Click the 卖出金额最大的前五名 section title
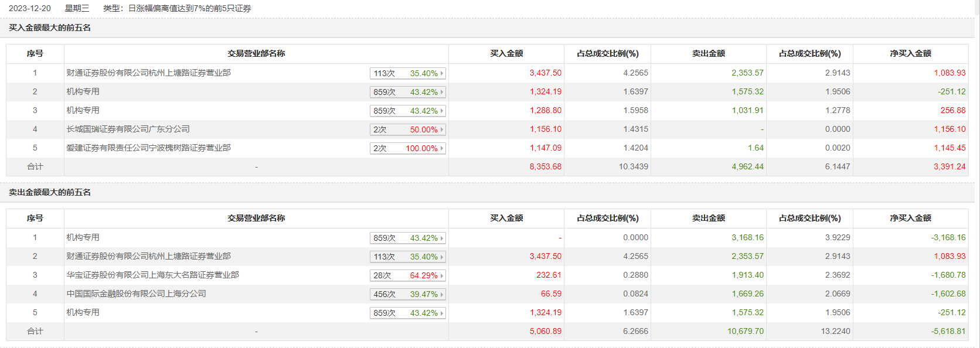This screenshot has width=980, height=348. 50,192
